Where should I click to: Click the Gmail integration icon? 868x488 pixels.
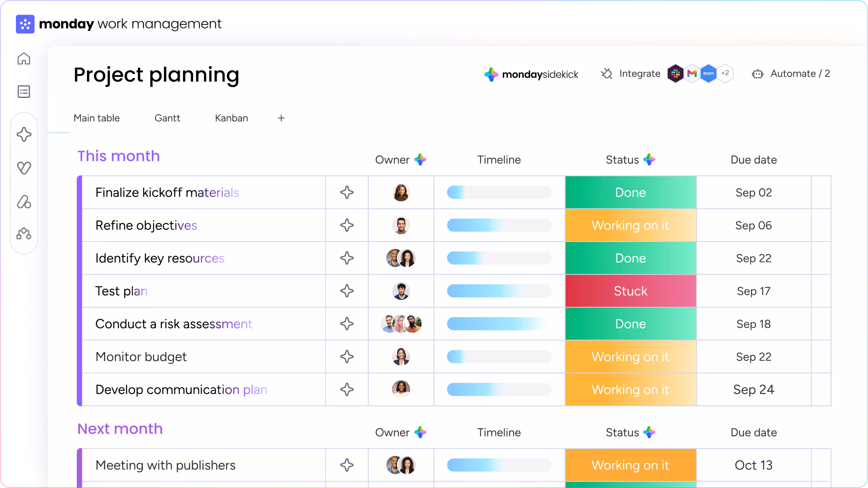[692, 74]
